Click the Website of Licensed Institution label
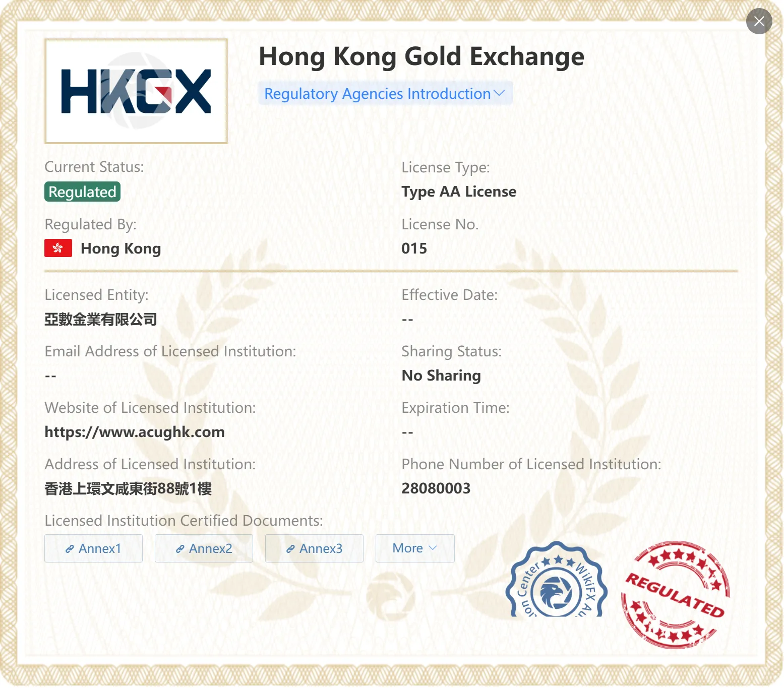Viewport: 784px width, 688px height. [150, 408]
